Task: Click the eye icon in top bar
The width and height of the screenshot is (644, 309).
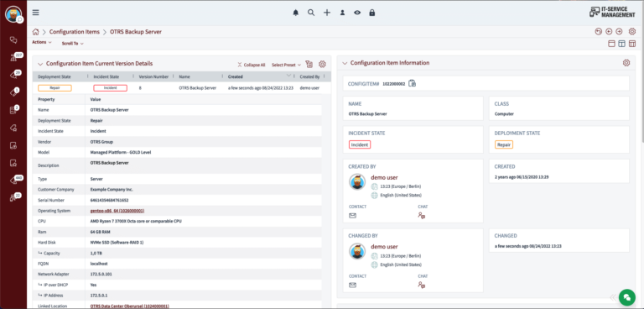Action: click(357, 13)
